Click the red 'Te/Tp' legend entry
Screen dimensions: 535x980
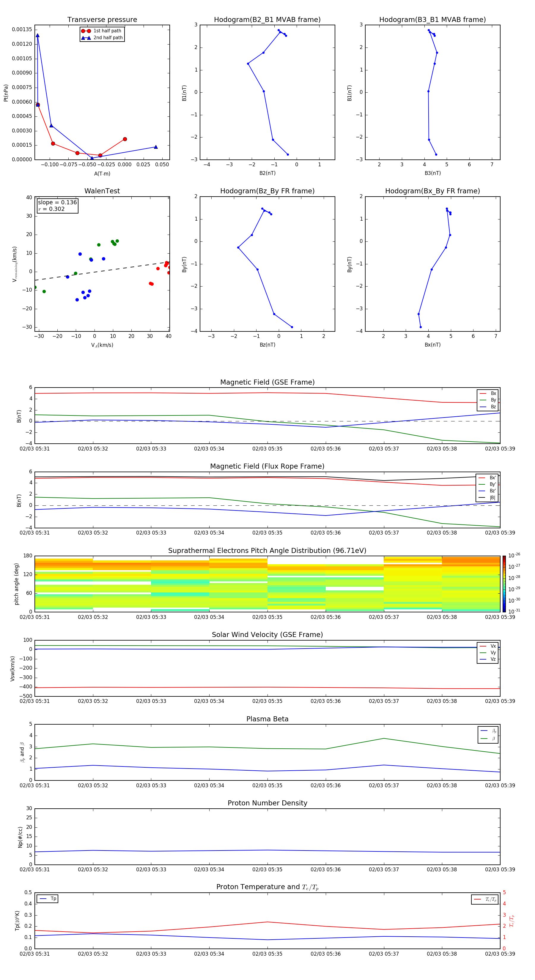(x=485, y=899)
